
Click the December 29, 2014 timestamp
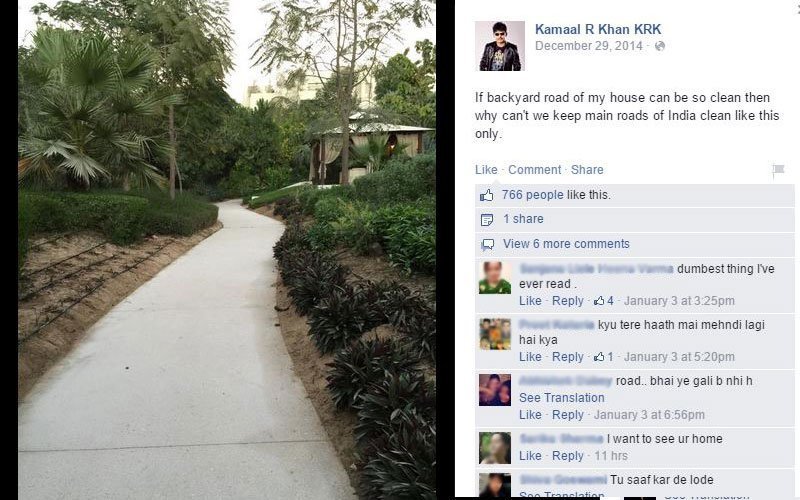coord(588,46)
